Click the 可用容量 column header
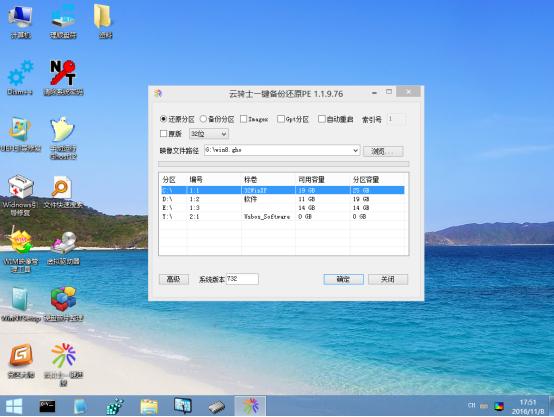Screen dimensions: 554x417 [311, 180]
